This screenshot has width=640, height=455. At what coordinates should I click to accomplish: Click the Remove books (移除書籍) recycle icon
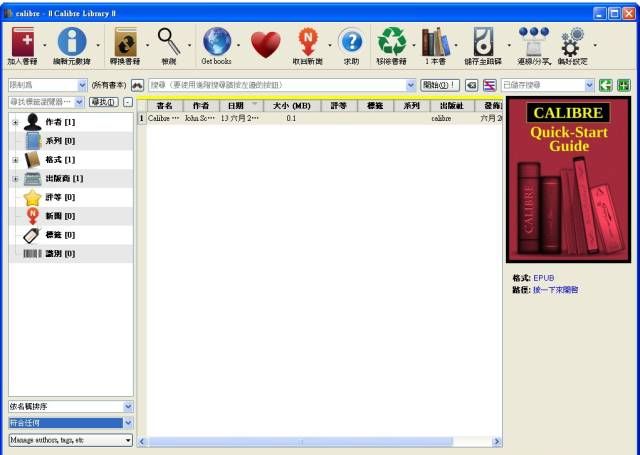tap(391, 43)
